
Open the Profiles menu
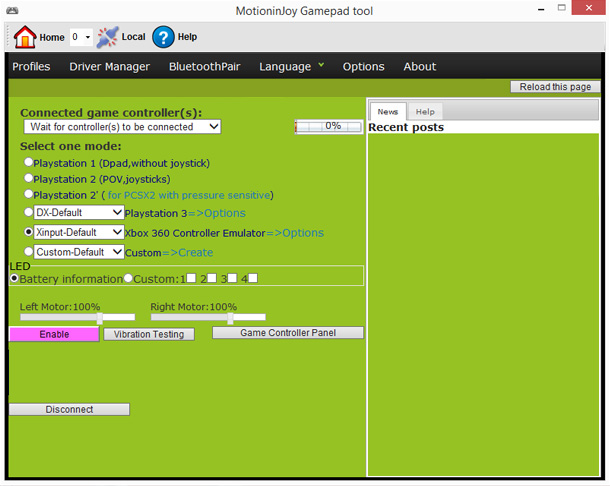click(x=31, y=67)
